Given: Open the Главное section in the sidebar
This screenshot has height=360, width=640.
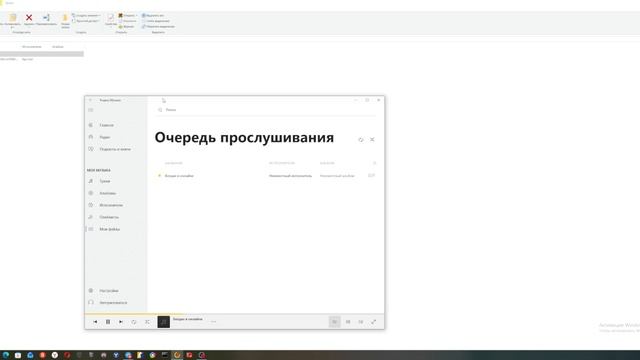Looking at the screenshot, I should coord(107,125).
